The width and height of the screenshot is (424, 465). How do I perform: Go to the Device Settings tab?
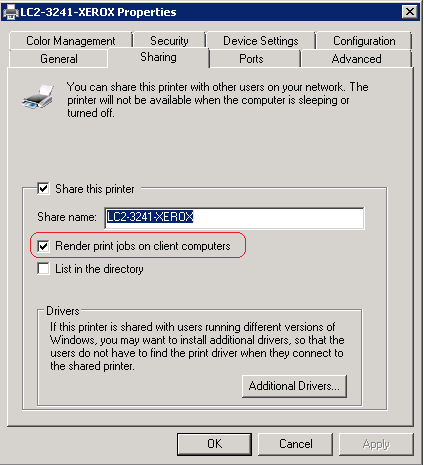pos(261,41)
